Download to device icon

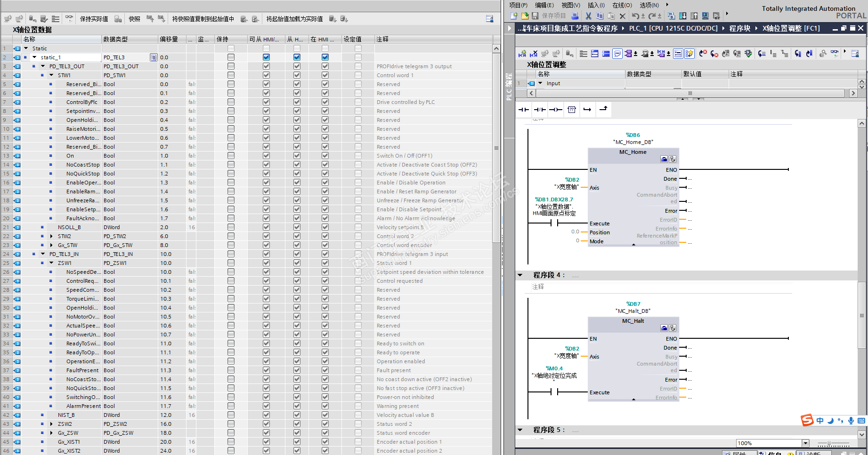(x=683, y=16)
